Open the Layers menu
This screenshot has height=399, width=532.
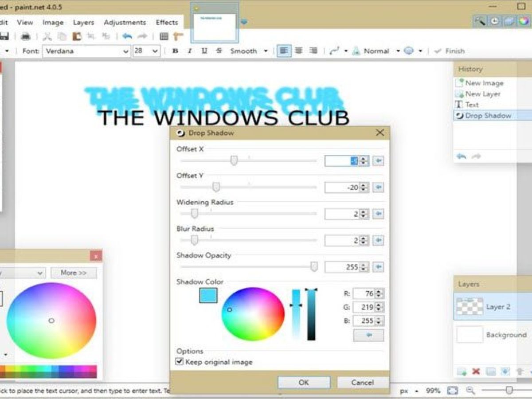click(x=83, y=22)
